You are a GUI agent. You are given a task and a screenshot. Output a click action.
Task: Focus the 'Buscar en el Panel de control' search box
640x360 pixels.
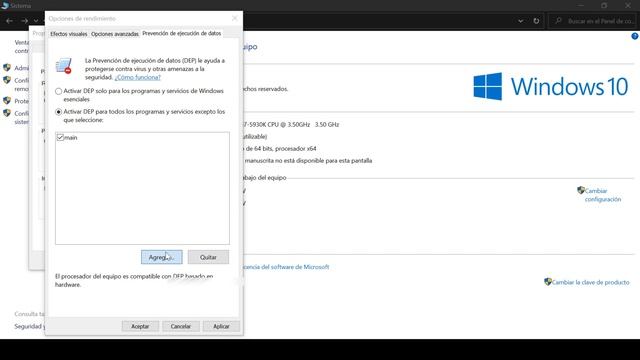pyautogui.click(x=592, y=21)
